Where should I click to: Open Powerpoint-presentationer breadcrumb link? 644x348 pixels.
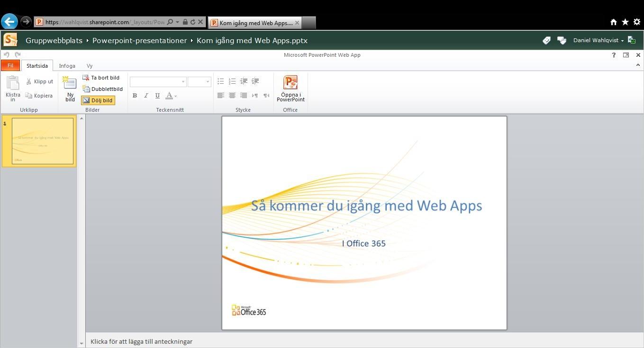tap(139, 41)
